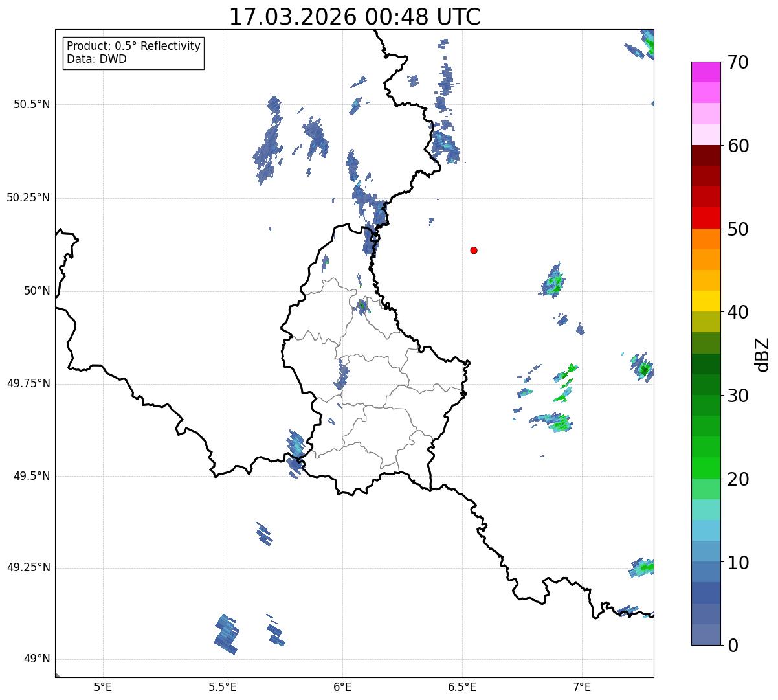Click the colorbar tick label 50
This screenshot has width=778, height=700.
click(738, 229)
